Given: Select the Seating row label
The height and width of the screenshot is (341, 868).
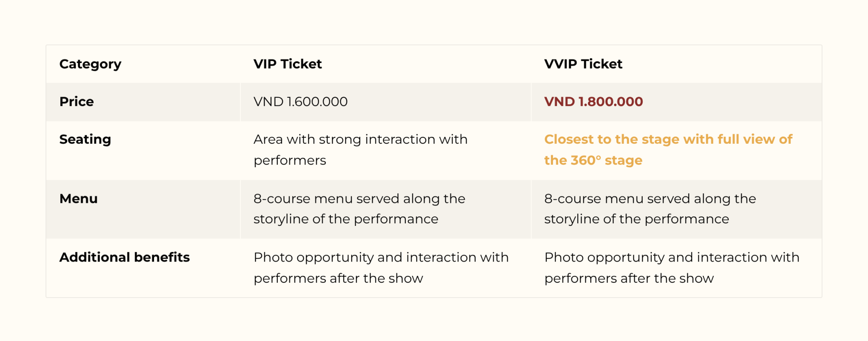Looking at the screenshot, I should click(x=85, y=139).
